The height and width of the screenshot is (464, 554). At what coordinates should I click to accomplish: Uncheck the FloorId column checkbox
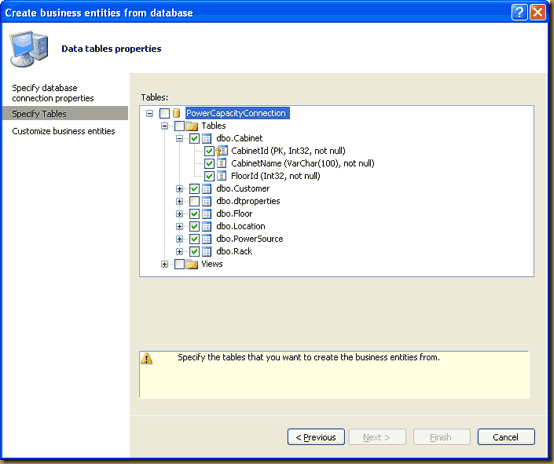(209, 176)
